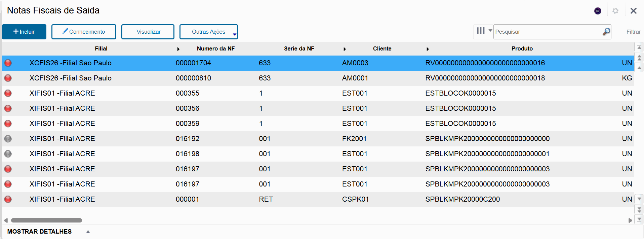Jump to first record with top arrow
The width and height of the screenshot is (644, 239).
click(639, 48)
